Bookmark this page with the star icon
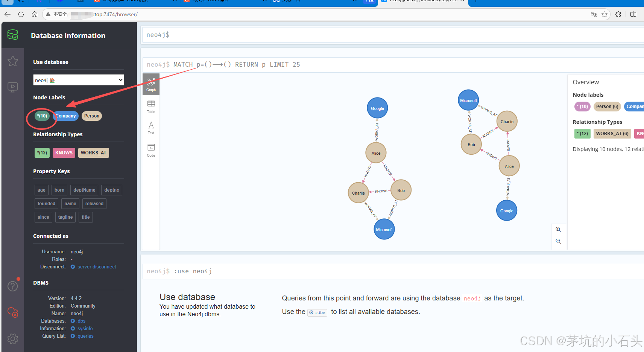This screenshot has height=352, width=644. click(605, 14)
